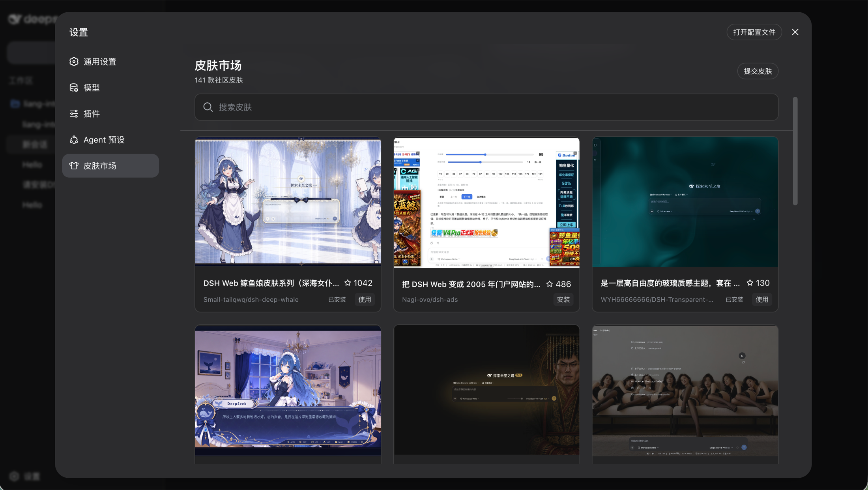Screen dimensions: 868x490
Task: Star the 鲸鱼娘 skin with 1042 stars
Action: tap(348, 283)
